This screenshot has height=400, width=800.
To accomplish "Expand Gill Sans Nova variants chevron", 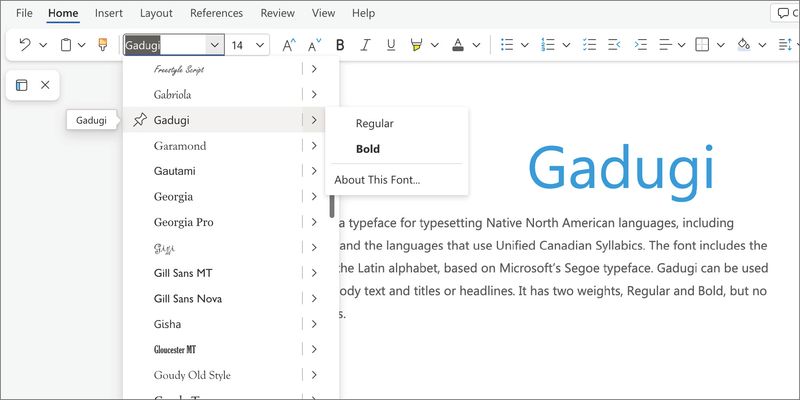I will 314,298.
